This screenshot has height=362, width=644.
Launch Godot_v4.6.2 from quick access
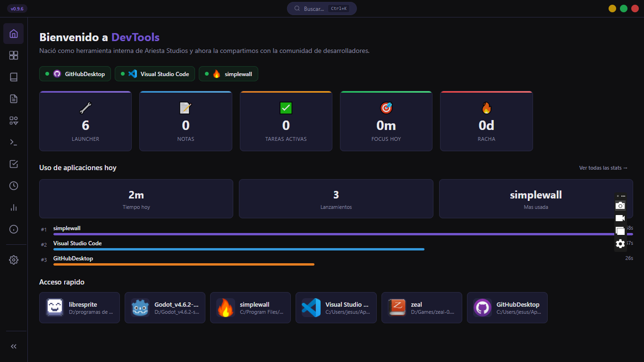coord(165,308)
